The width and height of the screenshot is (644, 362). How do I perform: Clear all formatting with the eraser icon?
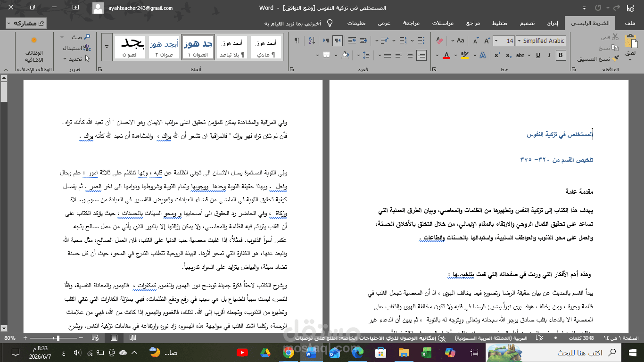coord(439,41)
